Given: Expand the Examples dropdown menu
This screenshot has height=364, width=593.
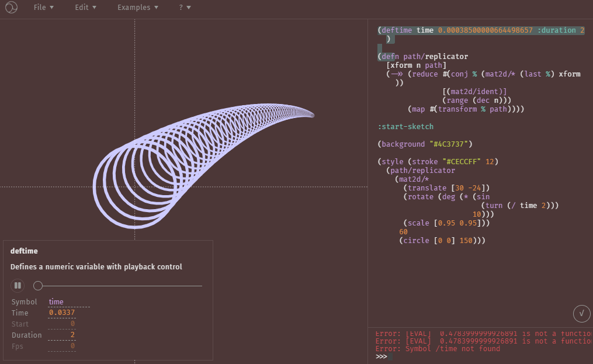Looking at the screenshot, I should 137,8.
